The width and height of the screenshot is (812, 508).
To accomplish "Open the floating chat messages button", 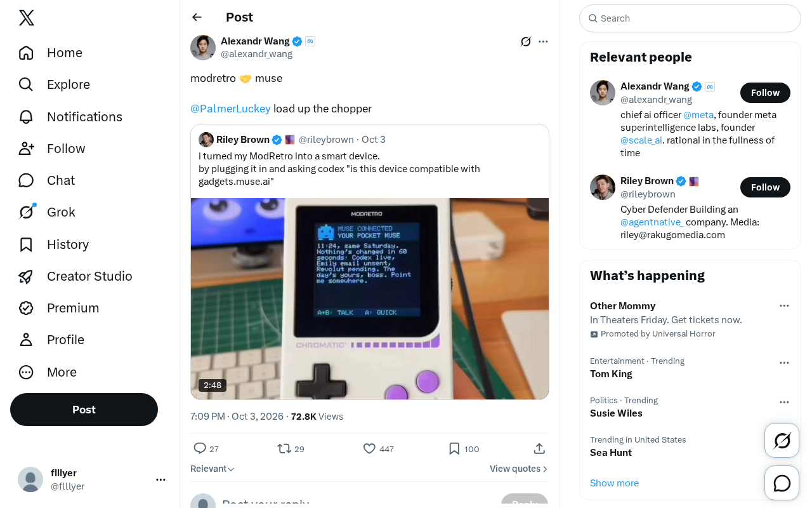I will tap(782, 483).
